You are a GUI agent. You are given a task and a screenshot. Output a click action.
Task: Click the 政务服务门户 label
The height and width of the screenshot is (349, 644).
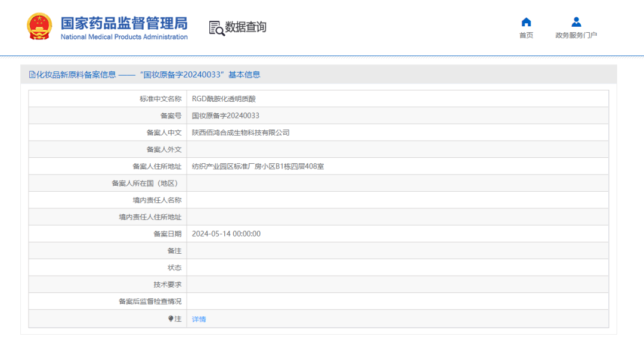(576, 35)
